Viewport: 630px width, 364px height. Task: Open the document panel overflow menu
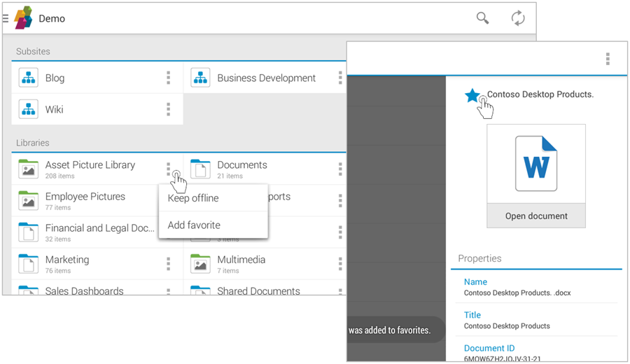pos(608,59)
